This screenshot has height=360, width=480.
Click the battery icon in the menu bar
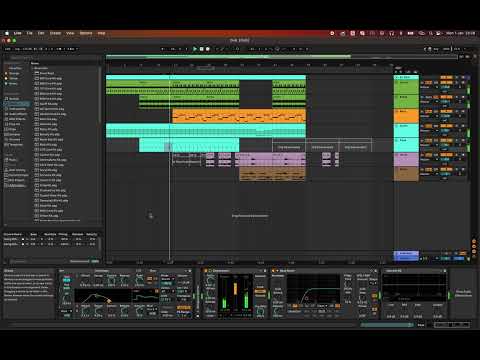pos(411,33)
